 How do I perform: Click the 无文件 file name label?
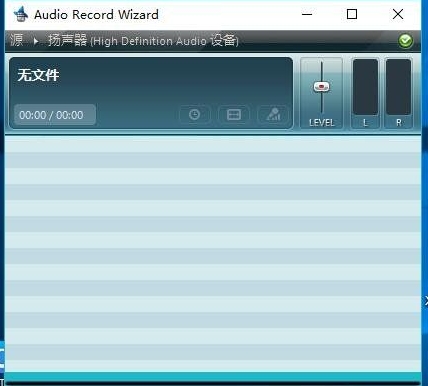coord(38,75)
